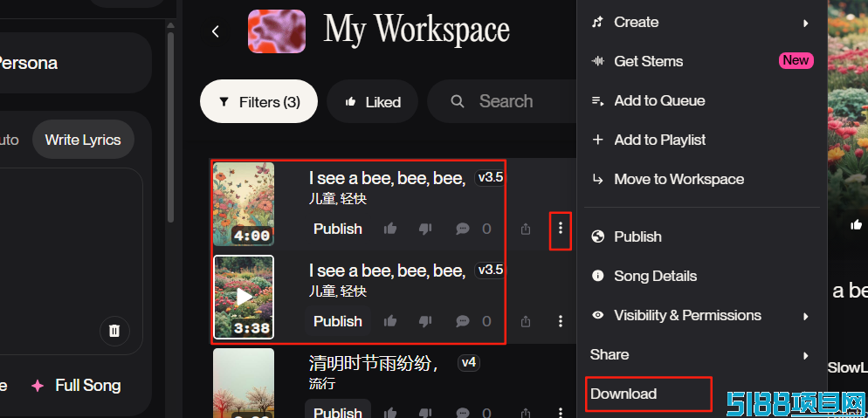Open the 4:00 bee song thumbnail
868x418 pixels.
click(x=244, y=204)
